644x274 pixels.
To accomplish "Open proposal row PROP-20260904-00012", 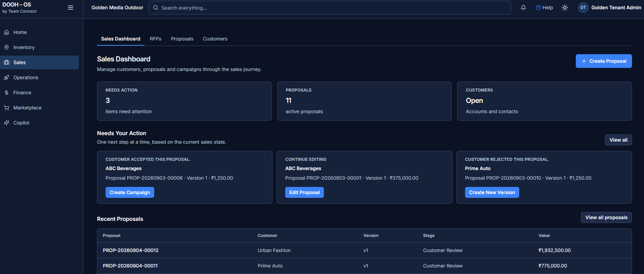I will pos(364,250).
